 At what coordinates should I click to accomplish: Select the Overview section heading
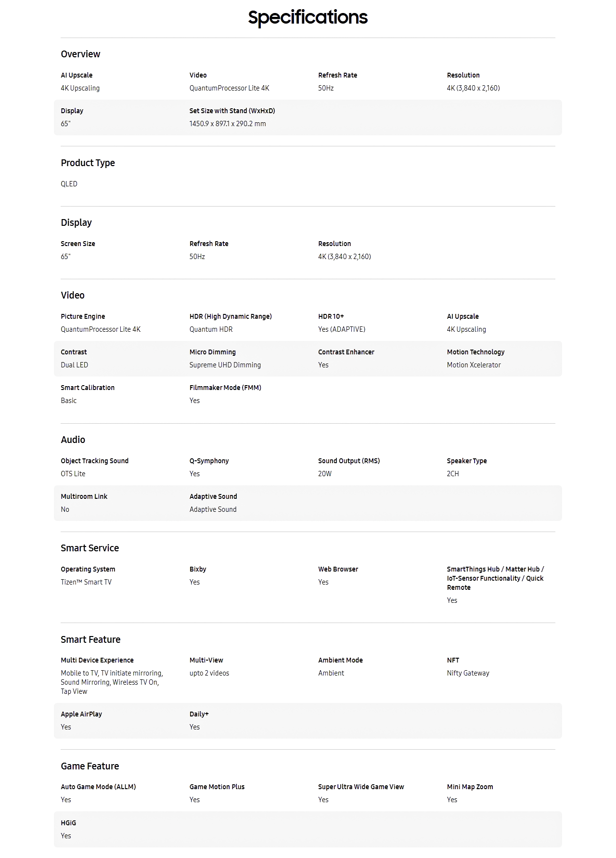point(80,54)
